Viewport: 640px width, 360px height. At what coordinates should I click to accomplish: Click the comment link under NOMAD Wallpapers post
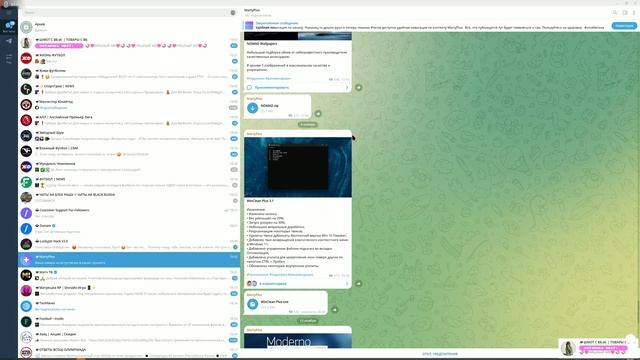(272, 87)
